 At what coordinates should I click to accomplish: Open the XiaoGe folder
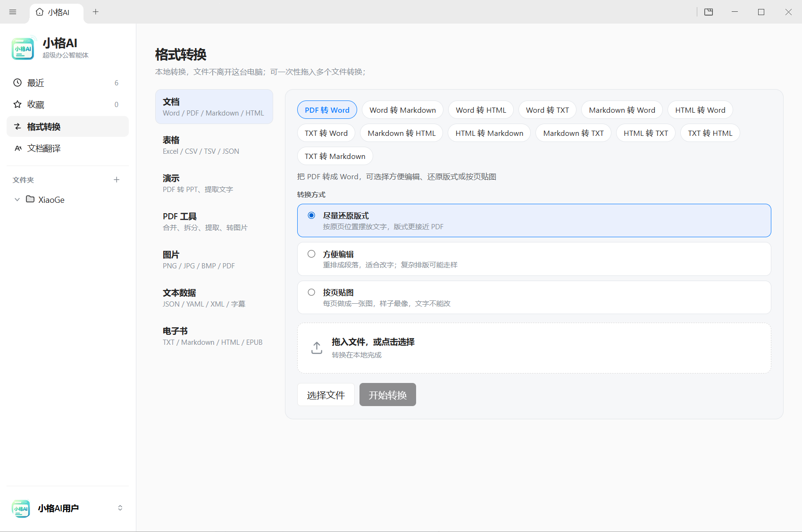(x=68, y=199)
